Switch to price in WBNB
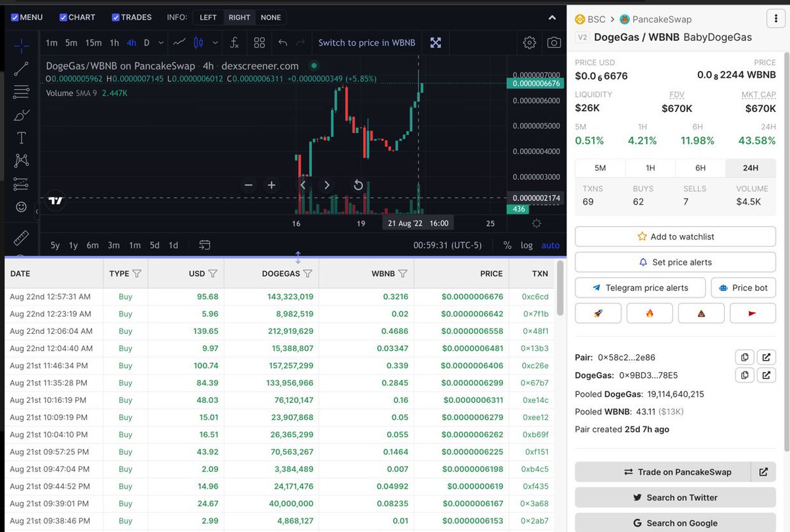Screen dimensions: 790x532 tap(367, 43)
